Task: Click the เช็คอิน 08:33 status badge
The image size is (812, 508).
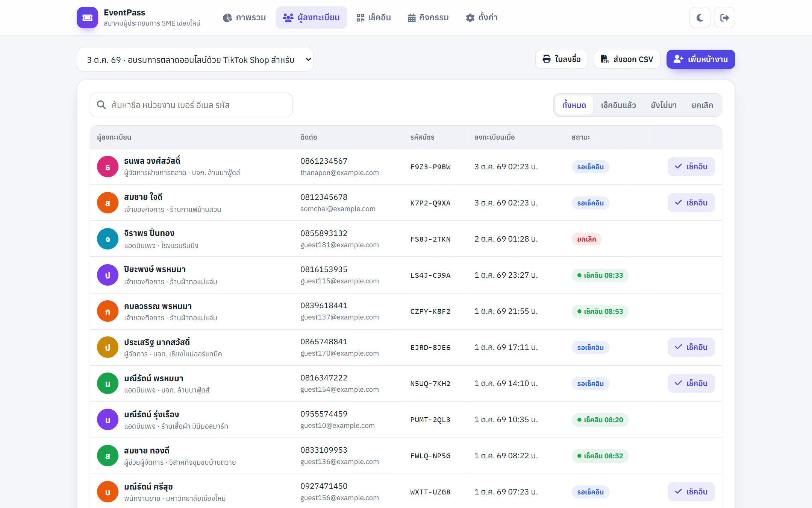Action: pos(600,275)
